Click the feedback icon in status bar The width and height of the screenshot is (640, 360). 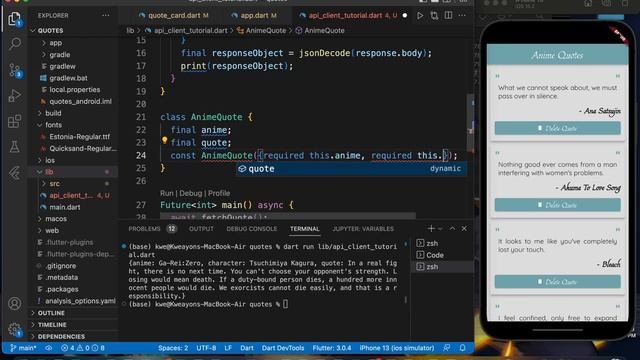(x=447, y=348)
